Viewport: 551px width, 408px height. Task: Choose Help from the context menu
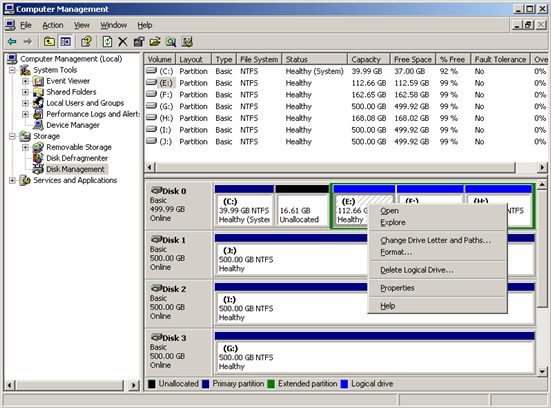pyautogui.click(x=437, y=306)
